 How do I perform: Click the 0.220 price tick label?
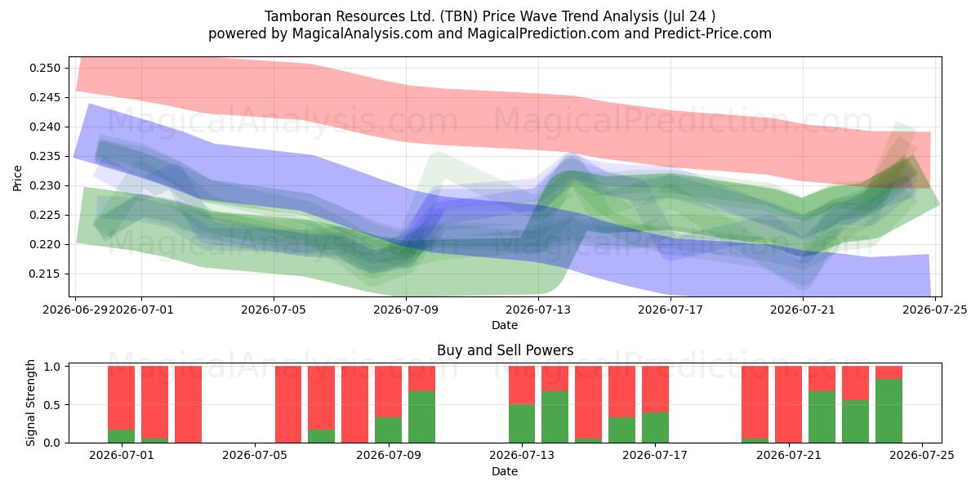(47, 244)
